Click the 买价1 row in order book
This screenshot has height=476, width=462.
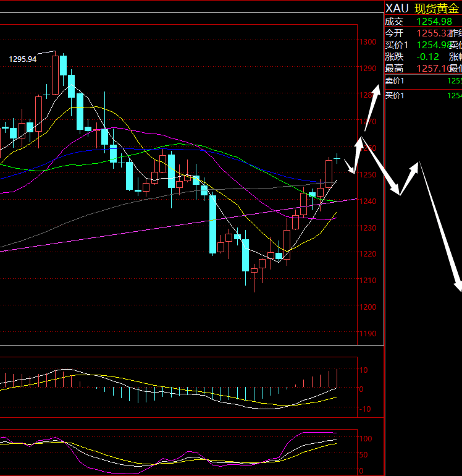[x=424, y=96]
